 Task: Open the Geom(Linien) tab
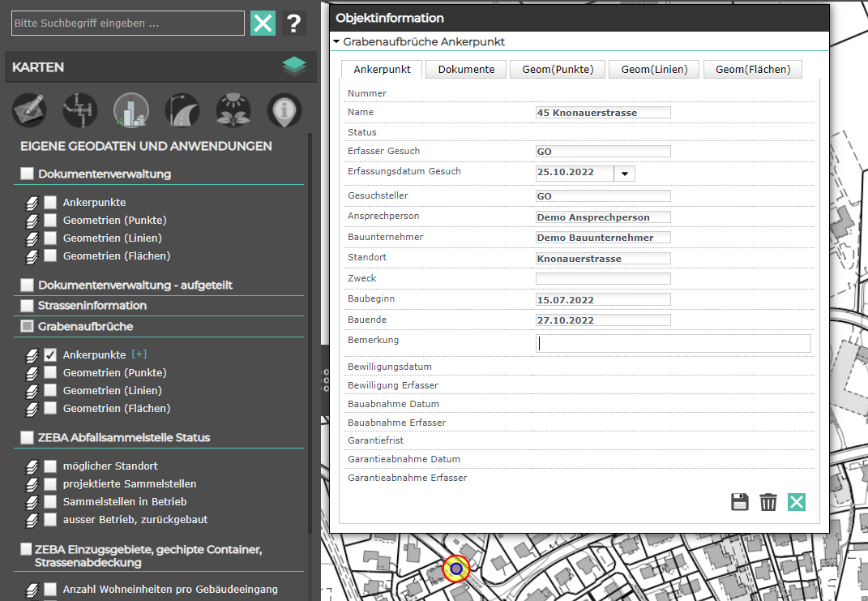pos(654,70)
